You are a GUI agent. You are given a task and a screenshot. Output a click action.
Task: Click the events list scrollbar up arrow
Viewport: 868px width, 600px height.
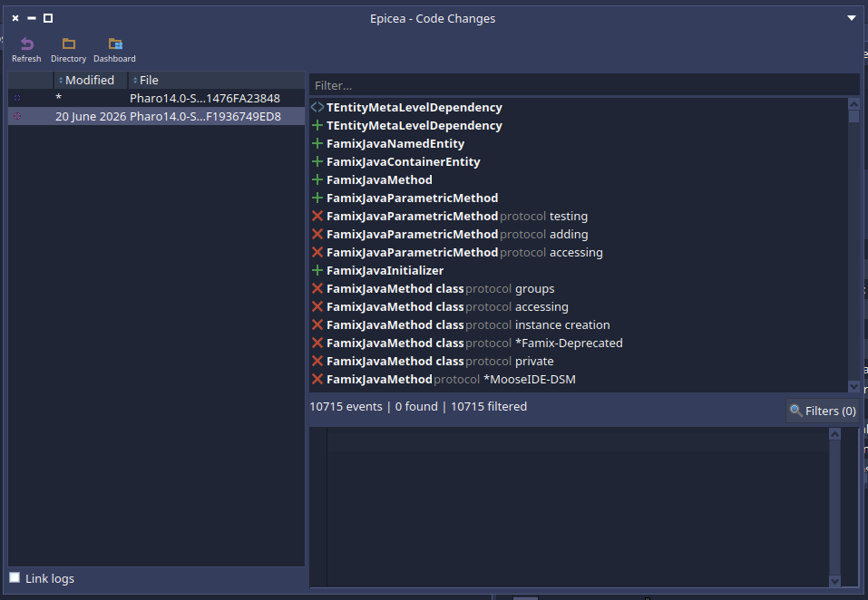(853, 104)
